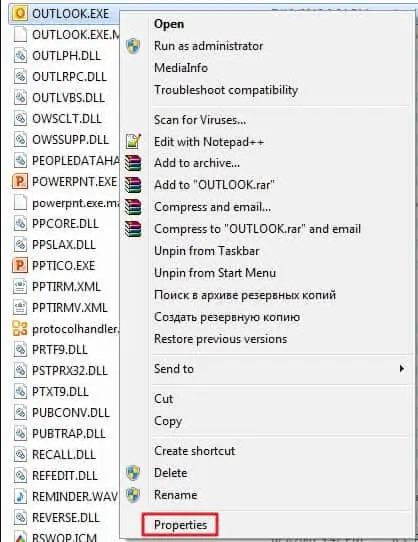418x542 pixels.
Task: Expand the Send to submenu arrow
Action: pos(401,368)
